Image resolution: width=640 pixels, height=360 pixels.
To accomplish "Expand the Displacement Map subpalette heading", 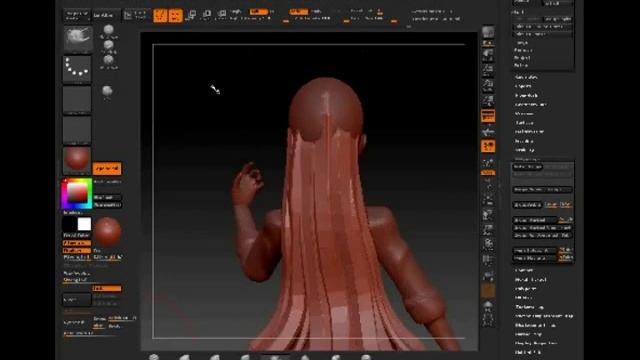I will [x=535, y=325].
